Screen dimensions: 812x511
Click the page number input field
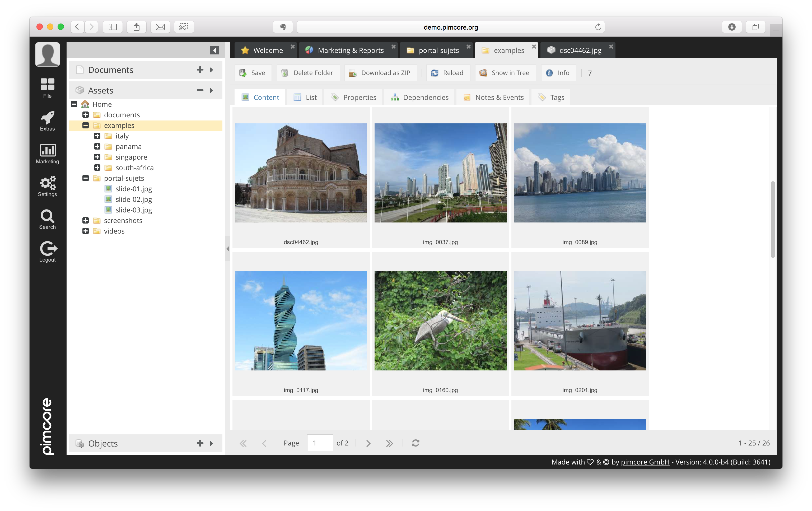click(320, 443)
